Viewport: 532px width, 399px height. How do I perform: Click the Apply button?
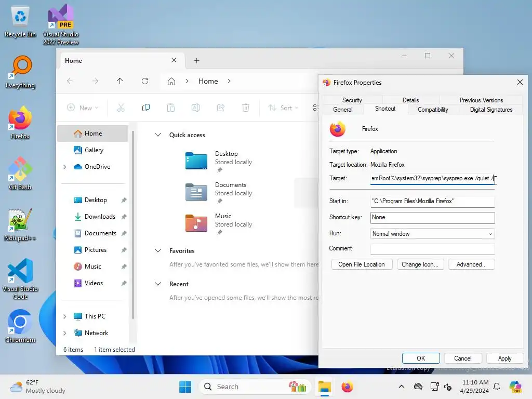point(504,358)
